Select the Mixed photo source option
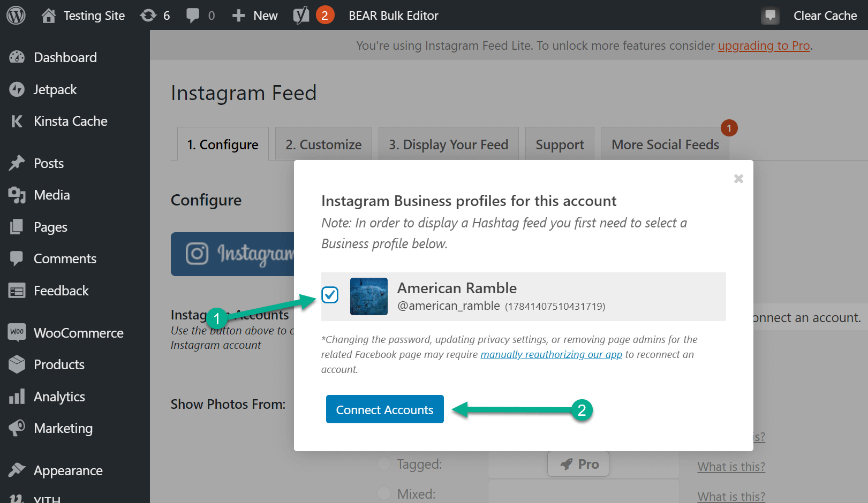This screenshot has height=503, width=868. tap(383, 493)
